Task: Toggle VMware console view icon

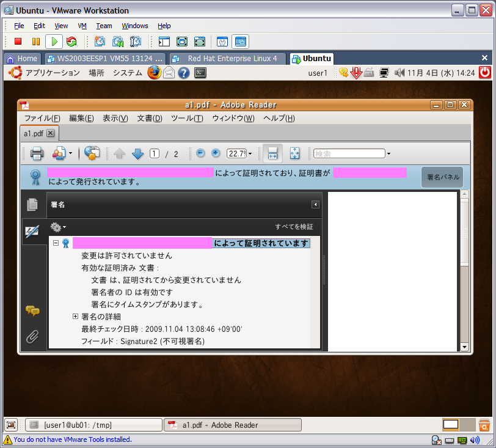Action: pyautogui.click(x=241, y=42)
